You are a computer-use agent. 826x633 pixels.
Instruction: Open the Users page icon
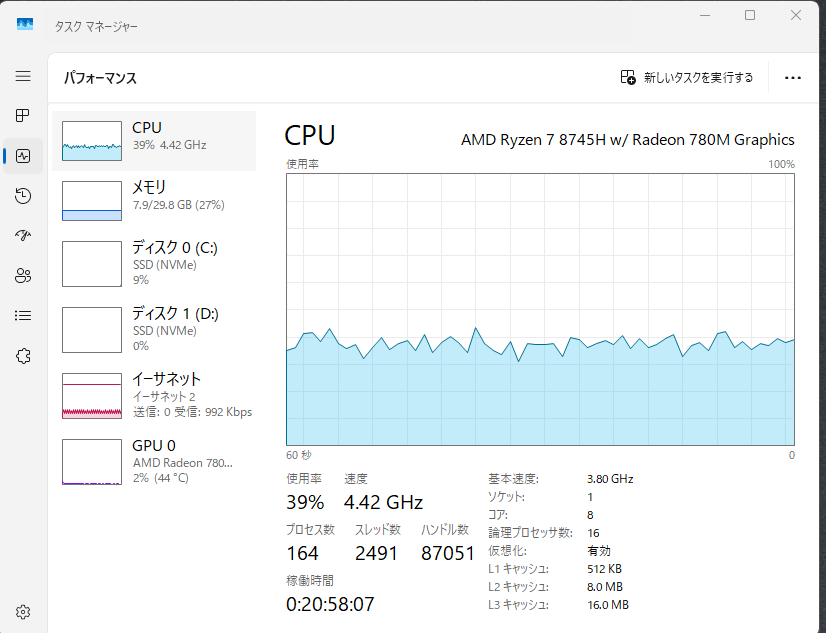pos(23,276)
